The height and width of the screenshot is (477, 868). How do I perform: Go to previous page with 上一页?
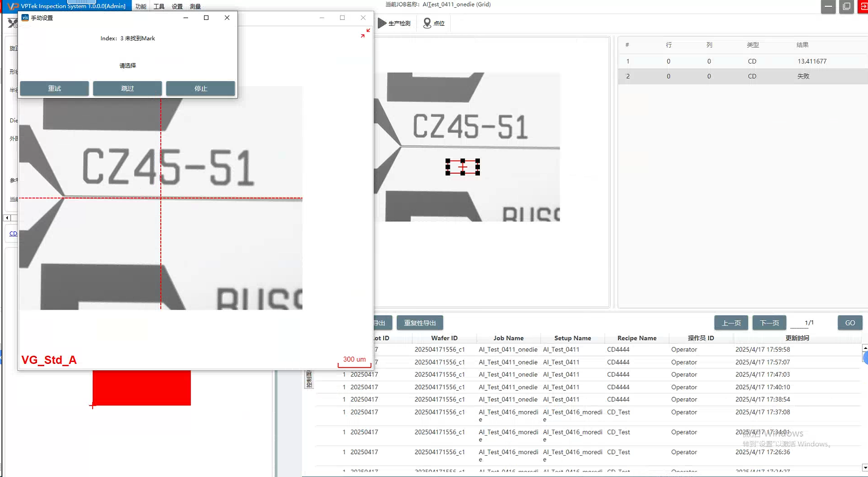tap(731, 323)
